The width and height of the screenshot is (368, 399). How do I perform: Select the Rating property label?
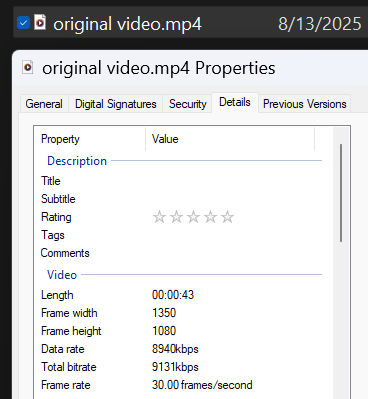(x=56, y=217)
